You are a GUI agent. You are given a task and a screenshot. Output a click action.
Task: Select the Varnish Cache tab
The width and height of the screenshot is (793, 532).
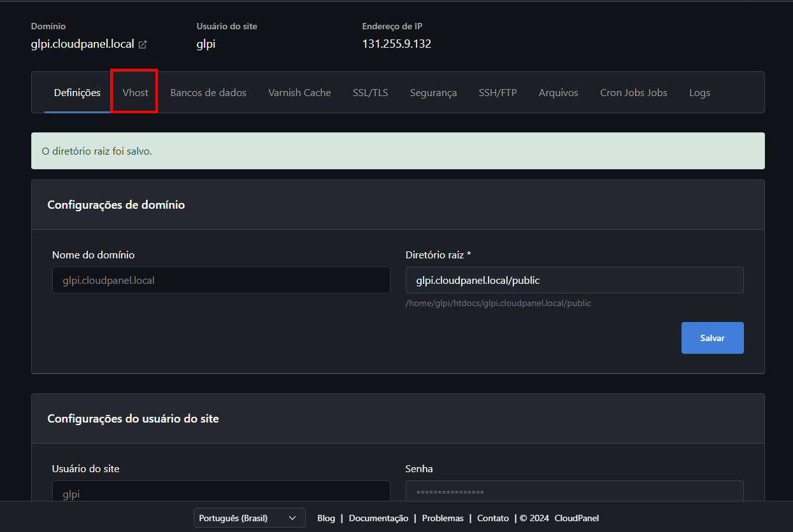299,93
